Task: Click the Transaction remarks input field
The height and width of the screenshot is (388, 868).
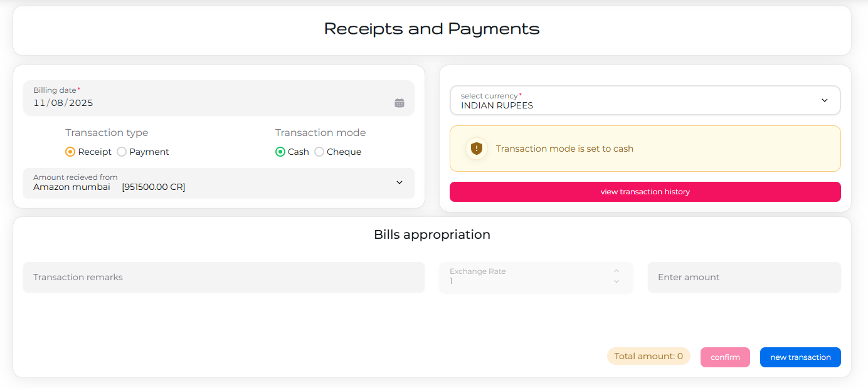Action: point(223,276)
